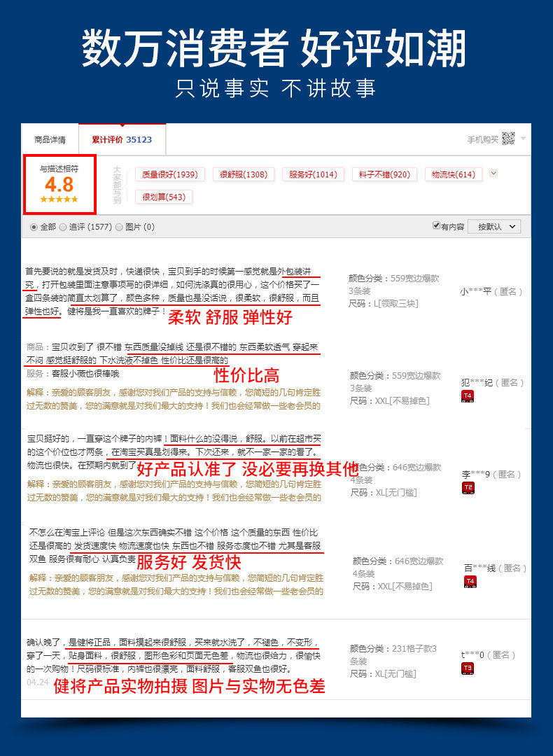Filter reviews by tag 很舒服(1308)
553x756 pixels.
pos(244,174)
